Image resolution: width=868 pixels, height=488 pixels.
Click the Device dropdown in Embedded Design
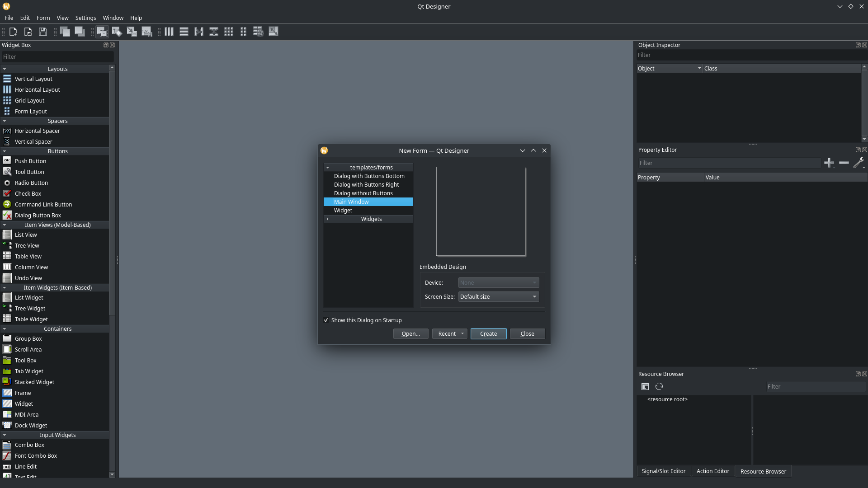click(498, 282)
